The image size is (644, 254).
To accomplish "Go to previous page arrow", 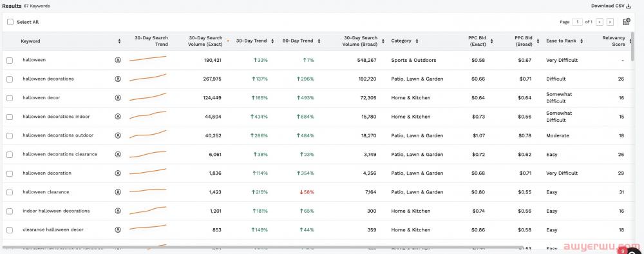I will [600, 22].
